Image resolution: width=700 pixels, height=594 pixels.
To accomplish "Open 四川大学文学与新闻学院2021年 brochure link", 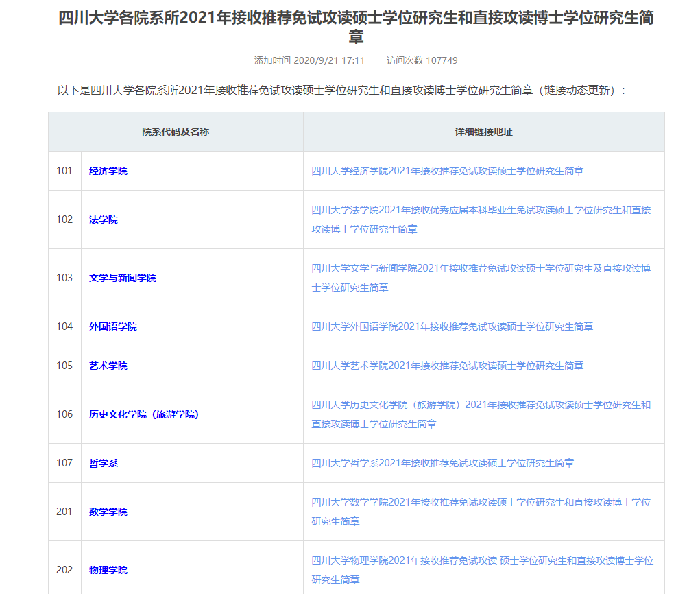I will [x=481, y=278].
